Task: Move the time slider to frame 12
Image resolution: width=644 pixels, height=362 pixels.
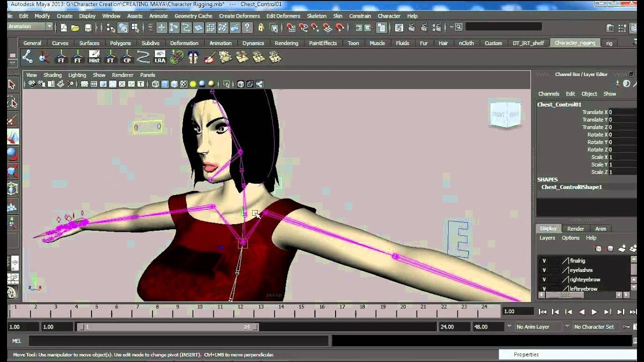Action: tap(239, 311)
